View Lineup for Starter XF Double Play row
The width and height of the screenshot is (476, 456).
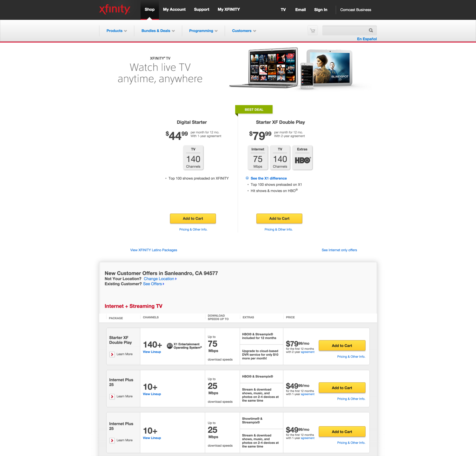152,352
